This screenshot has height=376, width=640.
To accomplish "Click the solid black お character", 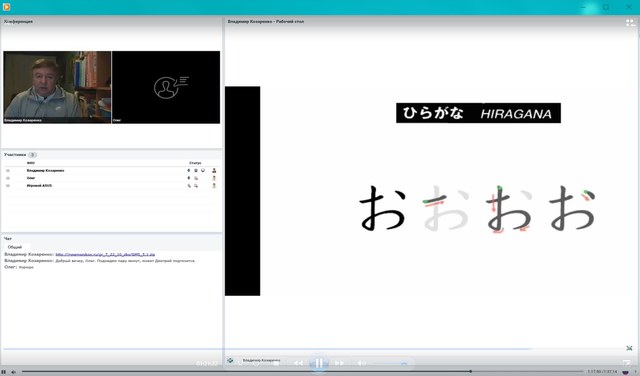I will (x=383, y=208).
